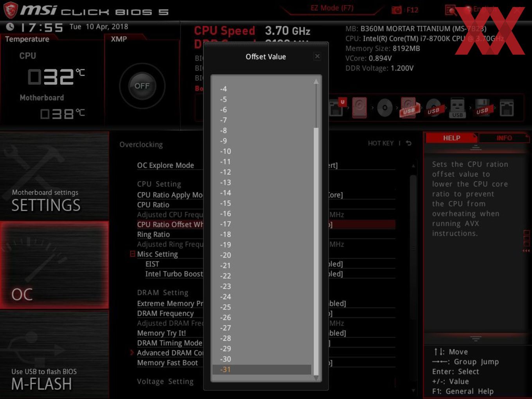Open the OC overclocking tile
This screenshot has width=532, height=399.
click(x=54, y=265)
